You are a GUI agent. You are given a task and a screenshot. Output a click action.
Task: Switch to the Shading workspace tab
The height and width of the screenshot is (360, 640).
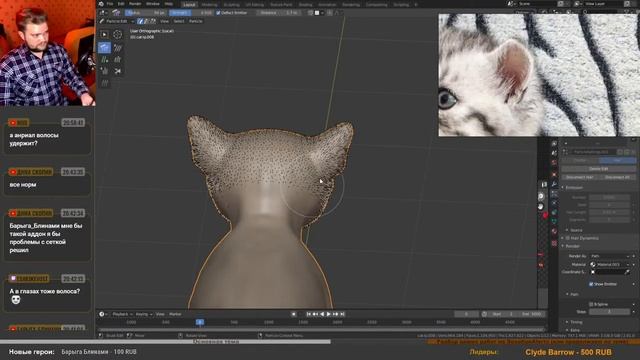tap(305, 4)
